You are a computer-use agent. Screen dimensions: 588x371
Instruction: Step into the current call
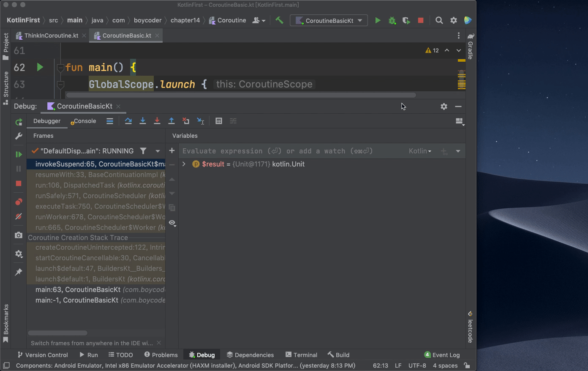click(x=143, y=121)
